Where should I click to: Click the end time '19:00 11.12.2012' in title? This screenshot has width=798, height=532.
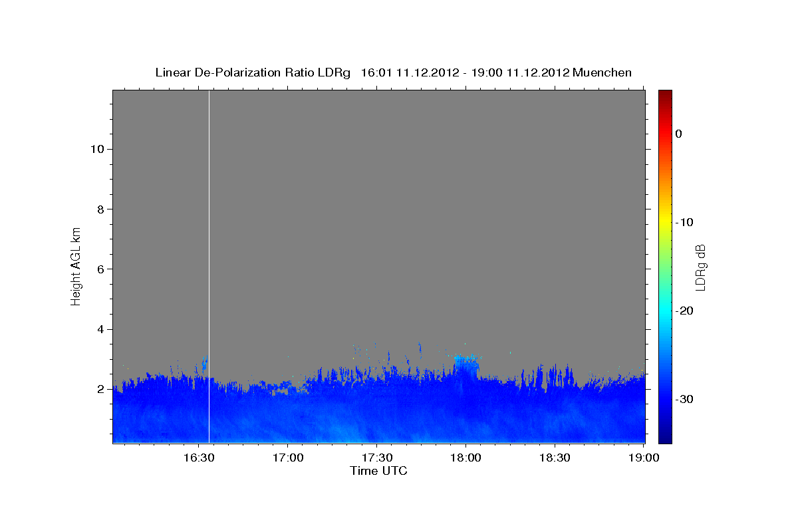coord(519,72)
